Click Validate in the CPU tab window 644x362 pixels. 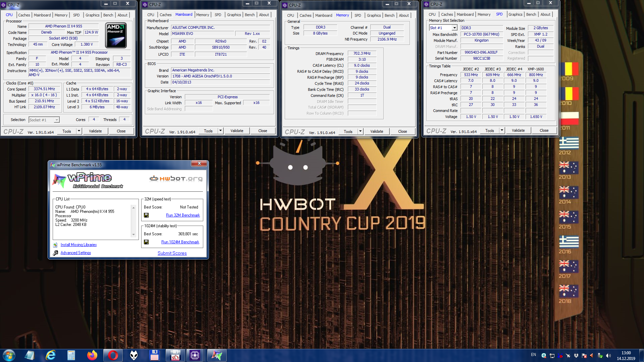[x=95, y=131]
